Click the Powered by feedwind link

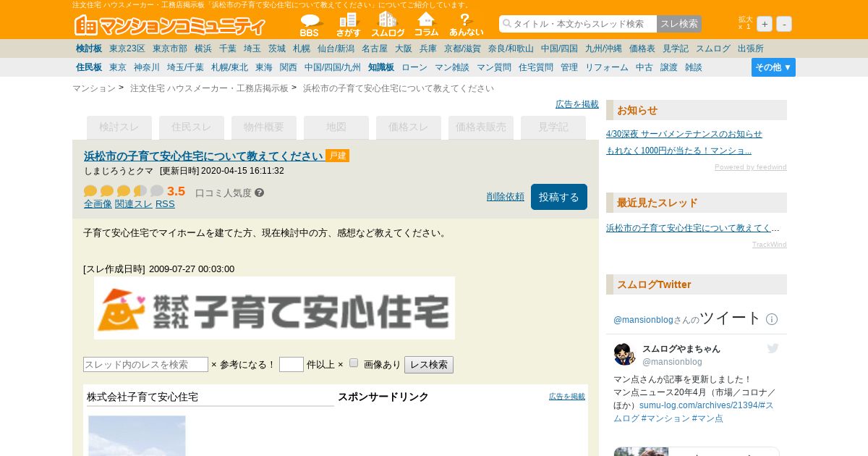point(751,167)
